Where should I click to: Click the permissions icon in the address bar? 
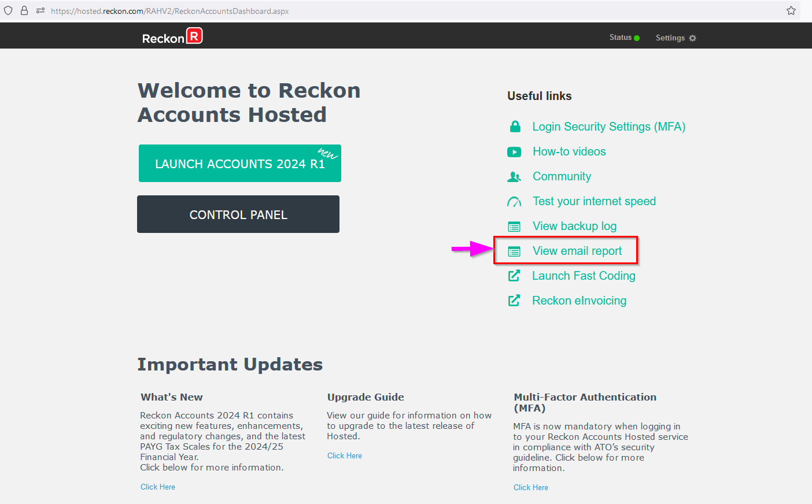point(40,10)
